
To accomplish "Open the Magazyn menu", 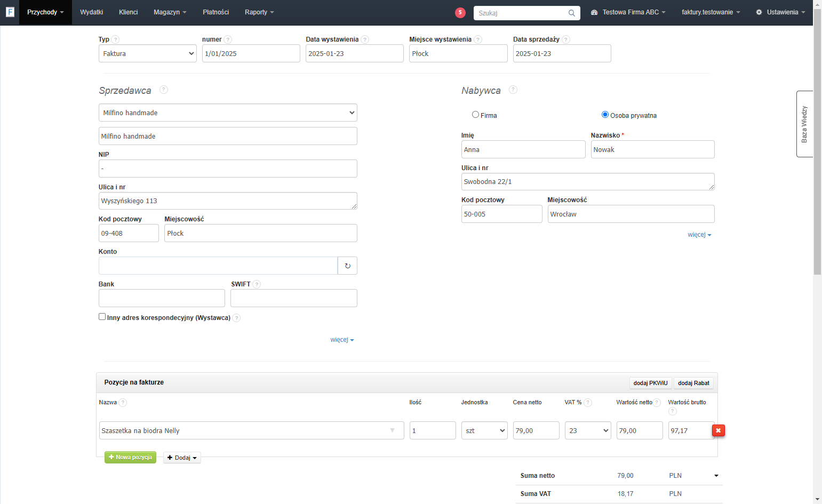I will click(170, 12).
